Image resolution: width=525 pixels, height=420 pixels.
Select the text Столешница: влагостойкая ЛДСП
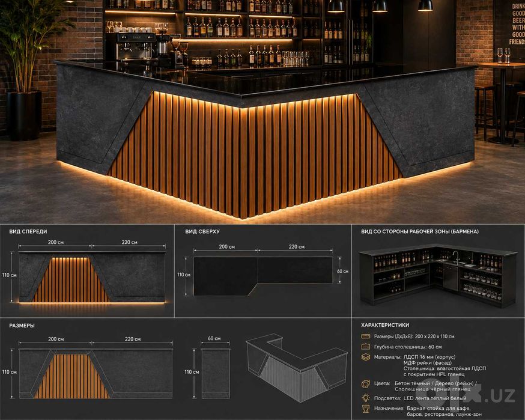pos(445,368)
